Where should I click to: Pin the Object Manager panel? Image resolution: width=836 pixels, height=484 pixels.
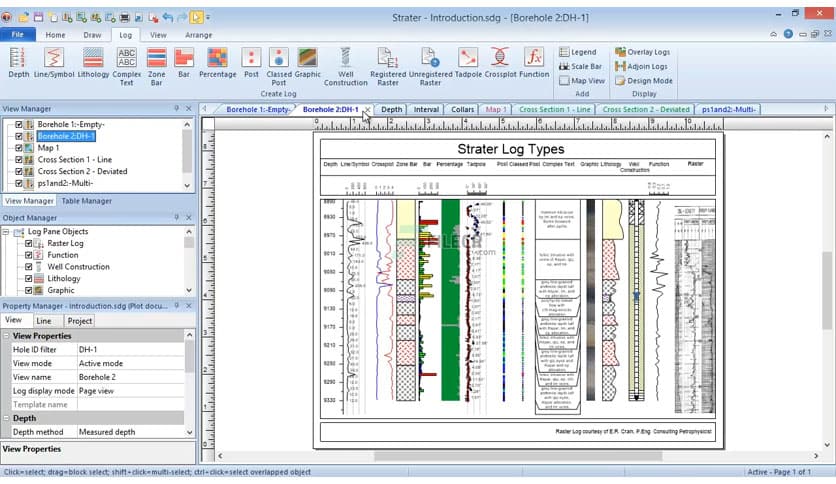[x=176, y=217]
